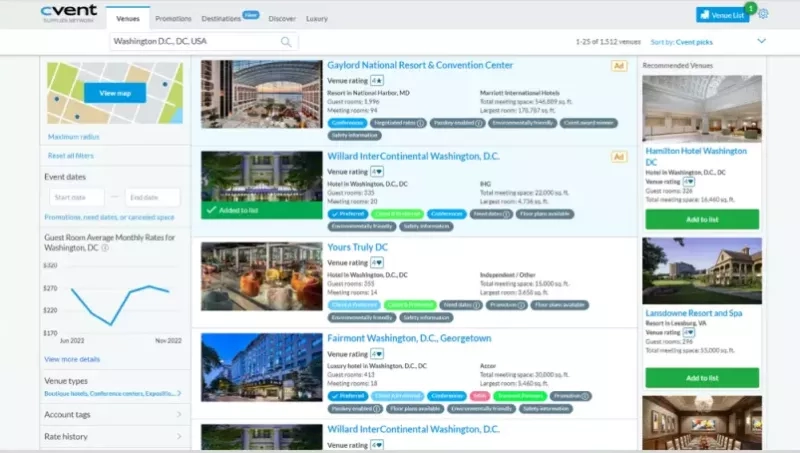Click info icon on Gaylord Passkey enabled tag

(x=479, y=123)
